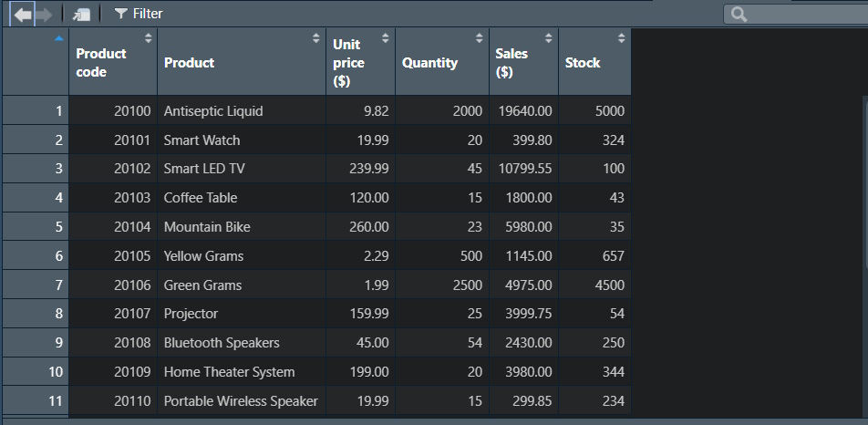Click sort arrows on Sales column

tap(548, 38)
